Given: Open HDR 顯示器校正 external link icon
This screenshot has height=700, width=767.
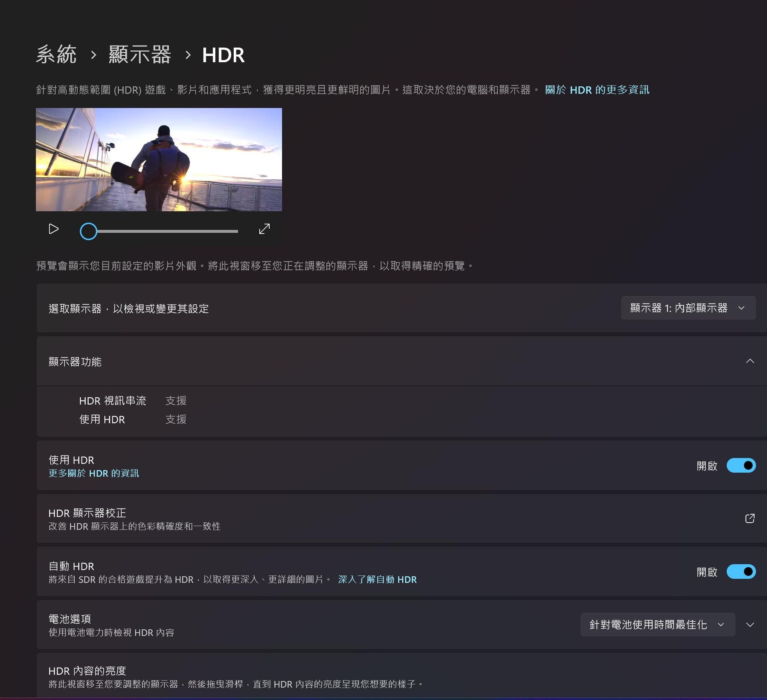Looking at the screenshot, I should 749,518.
